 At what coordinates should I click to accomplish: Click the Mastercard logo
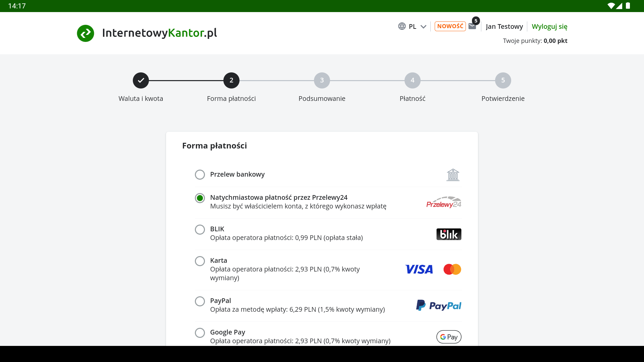coord(452,269)
